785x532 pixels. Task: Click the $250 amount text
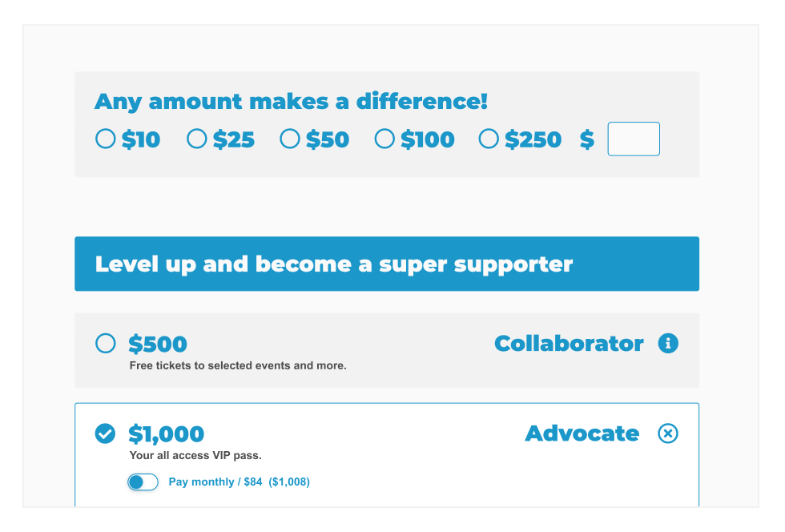pos(533,139)
